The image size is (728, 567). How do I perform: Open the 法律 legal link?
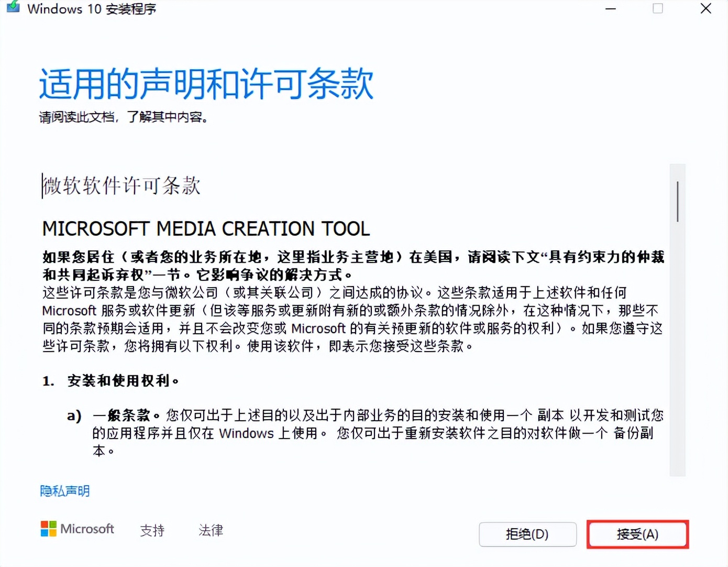click(x=210, y=531)
